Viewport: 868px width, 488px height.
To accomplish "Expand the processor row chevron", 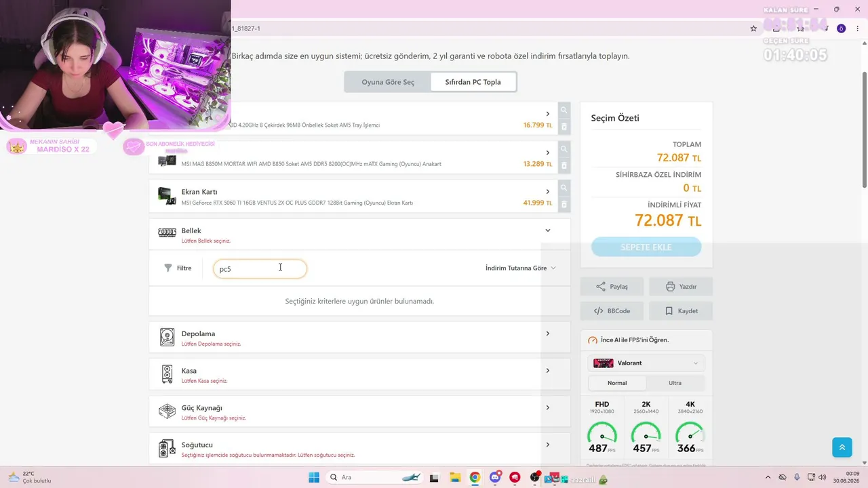I will coord(548,114).
